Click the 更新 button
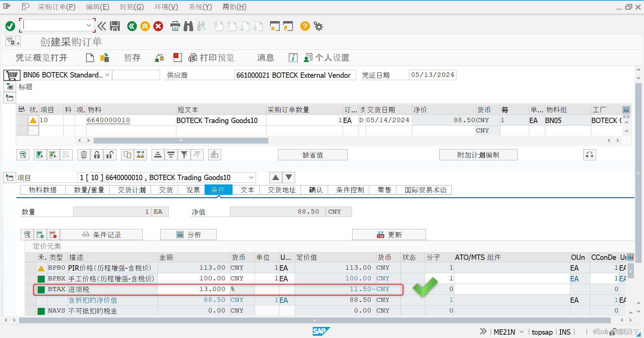 [x=389, y=235]
